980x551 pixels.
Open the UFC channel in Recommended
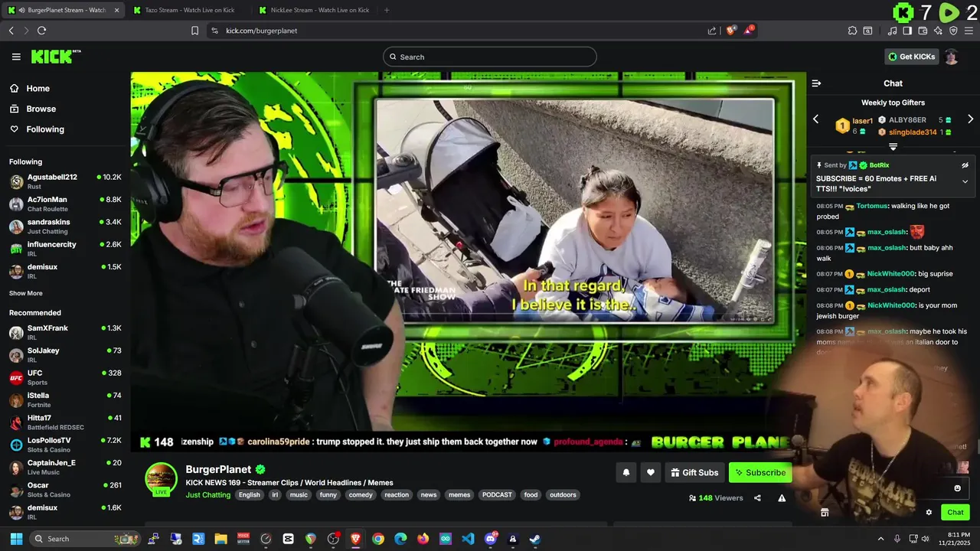click(x=65, y=377)
